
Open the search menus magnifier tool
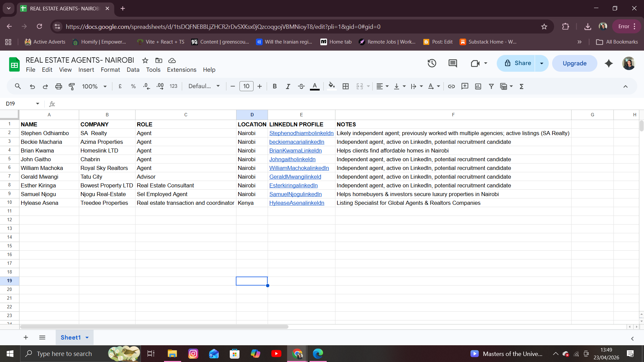18,86
